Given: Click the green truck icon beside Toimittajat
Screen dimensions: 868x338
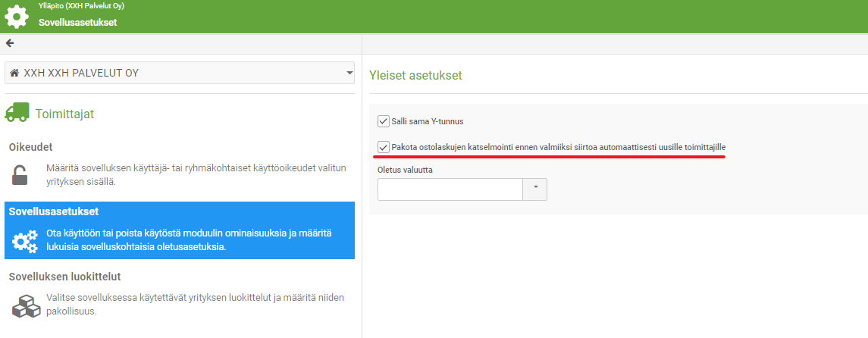Looking at the screenshot, I should coord(17,114).
